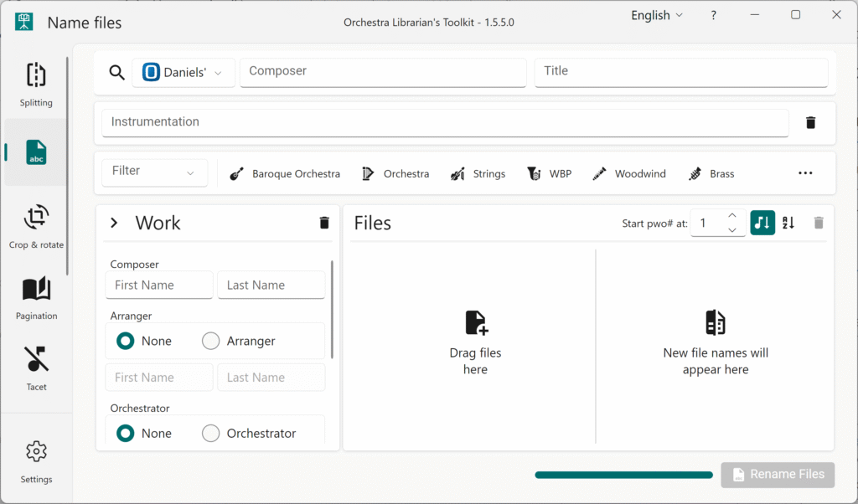This screenshot has width=858, height=504.
Task: Click Composer Last Name field
Action: 271,285
